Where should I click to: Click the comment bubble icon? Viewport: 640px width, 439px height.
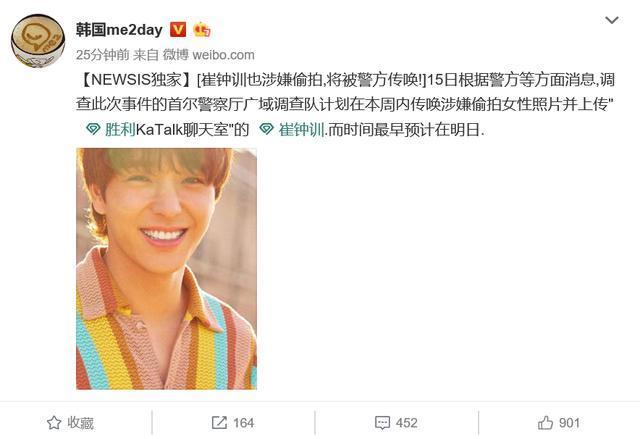click(382, 423)
